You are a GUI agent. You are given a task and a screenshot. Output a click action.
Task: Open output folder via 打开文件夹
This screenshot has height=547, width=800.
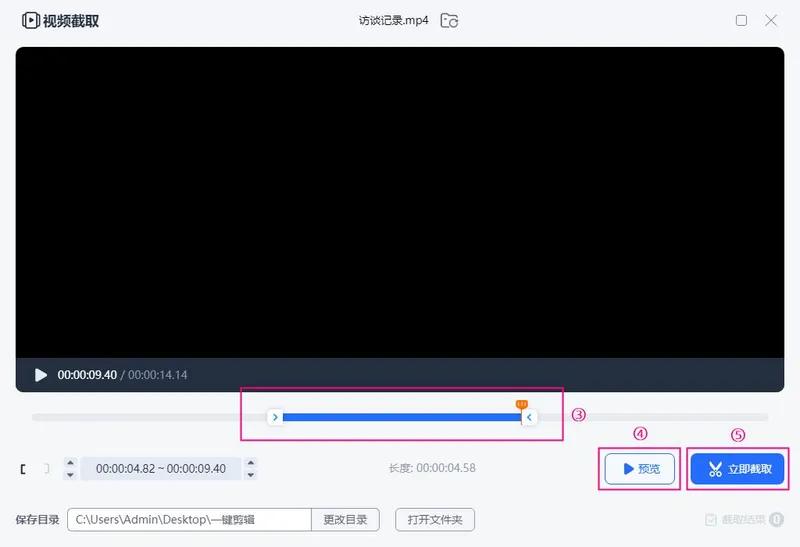point(435,520)
